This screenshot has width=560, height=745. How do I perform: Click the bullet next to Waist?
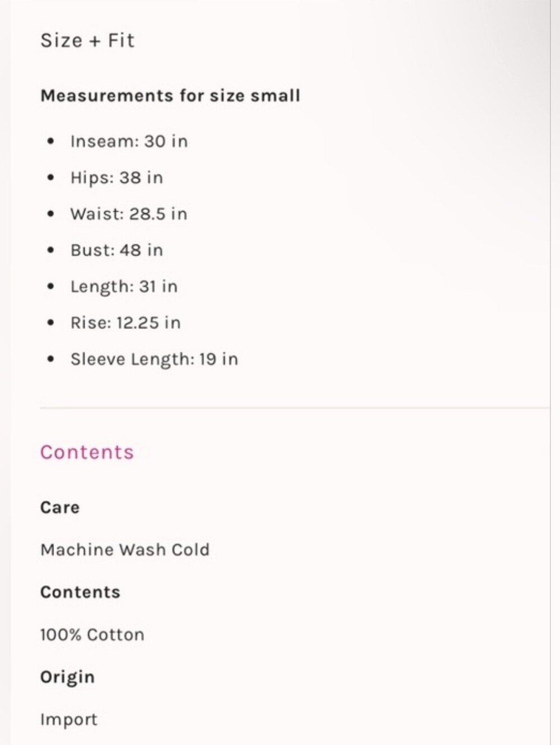coord(51,214)
